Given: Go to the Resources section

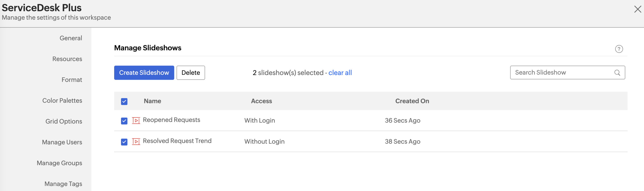Looking at the screenshot, I should (x=67, y=59).
